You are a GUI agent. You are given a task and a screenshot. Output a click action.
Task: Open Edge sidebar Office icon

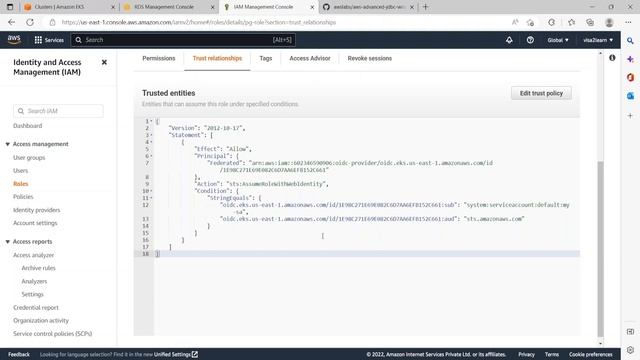point(630,77)
